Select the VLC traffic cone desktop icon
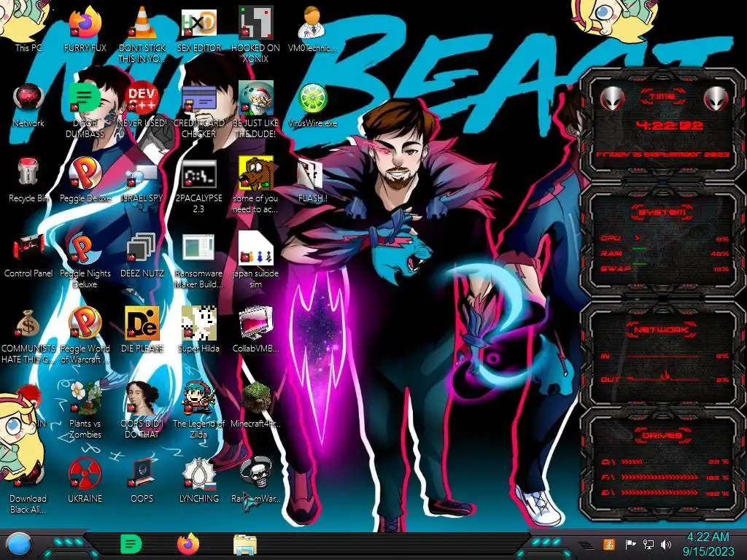747x560 pixels. point(142,34)
